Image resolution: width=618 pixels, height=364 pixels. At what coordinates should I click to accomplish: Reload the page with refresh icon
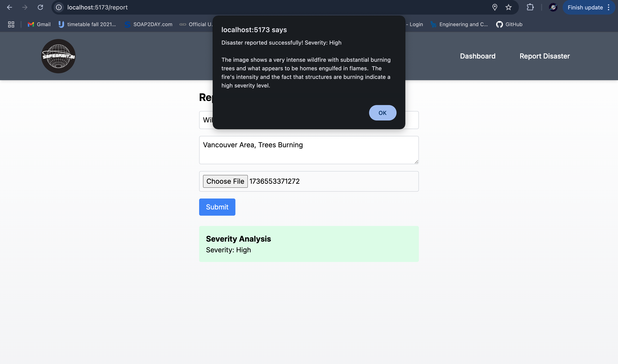click(41, 7)
